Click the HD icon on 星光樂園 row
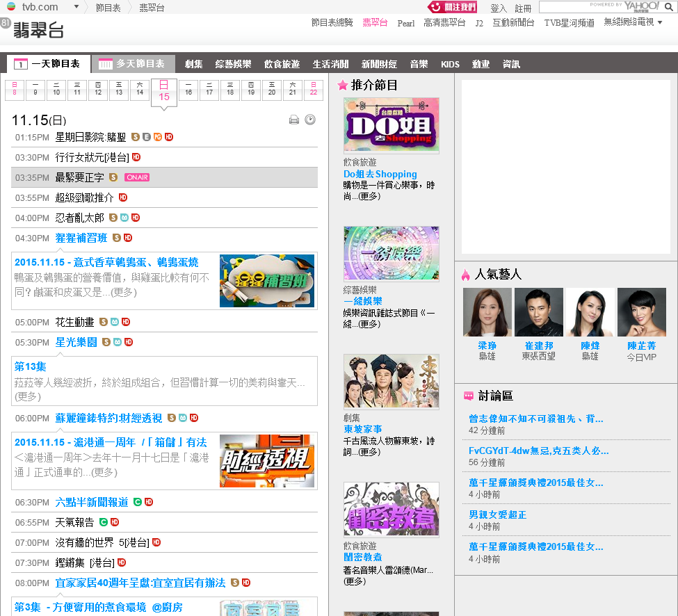678x616 pixels. point(129,342)
